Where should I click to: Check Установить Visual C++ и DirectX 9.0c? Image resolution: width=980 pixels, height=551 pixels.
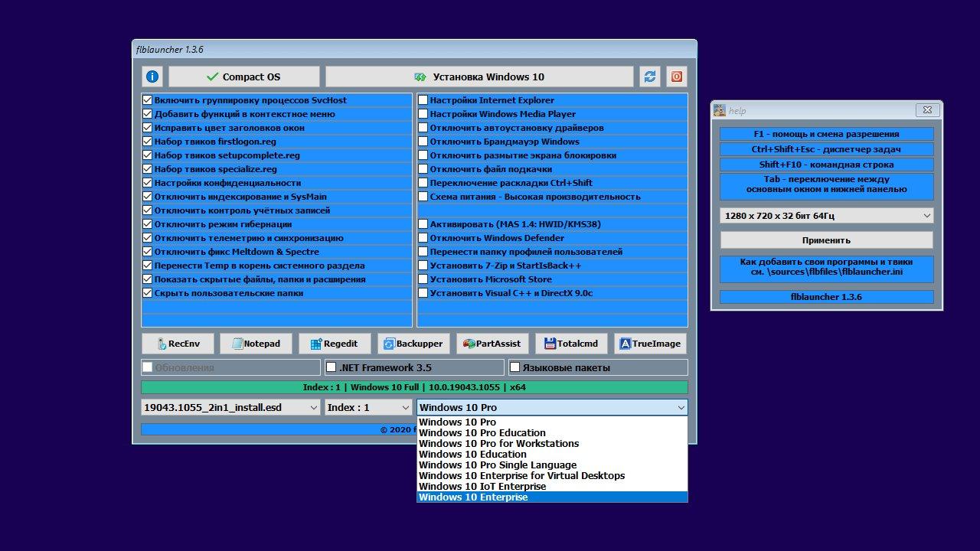(423, 293)
